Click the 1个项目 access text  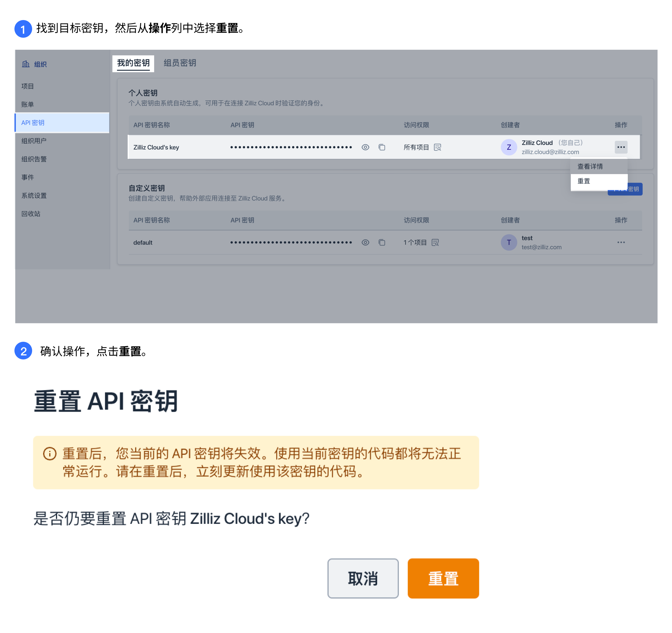point(415,243)
